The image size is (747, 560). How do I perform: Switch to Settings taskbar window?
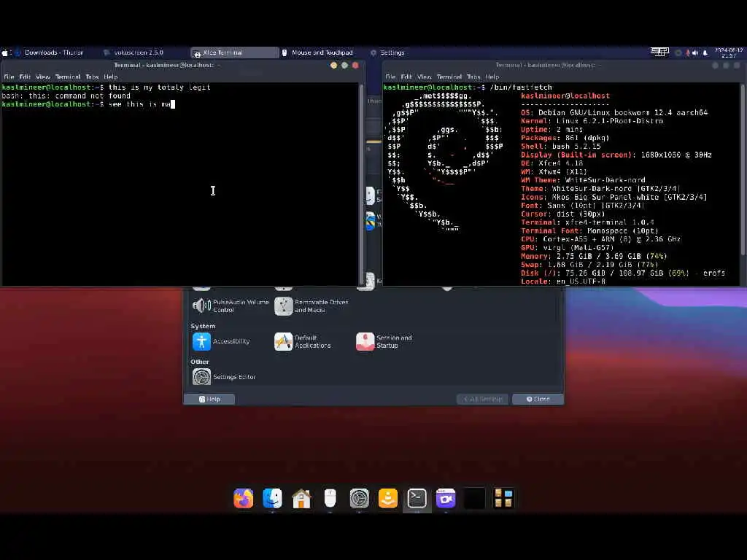pyautogui.click(x=388, y=52)
